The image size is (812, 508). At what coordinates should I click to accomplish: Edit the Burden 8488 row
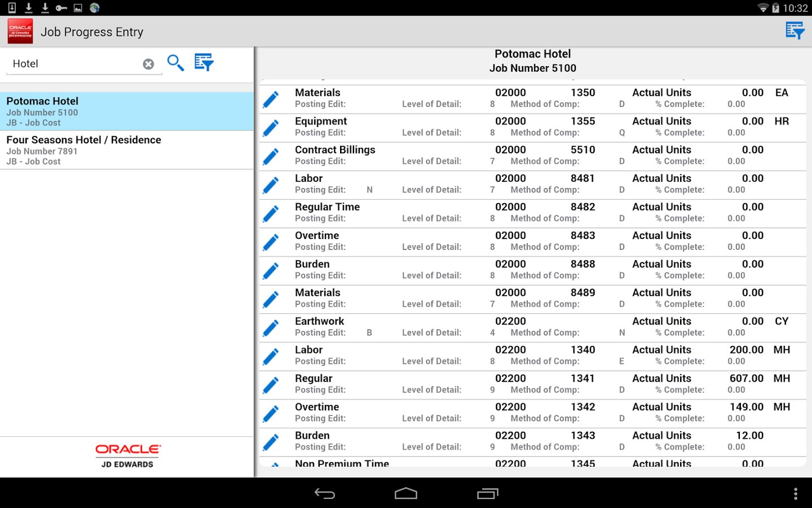(x=271, y=271)
